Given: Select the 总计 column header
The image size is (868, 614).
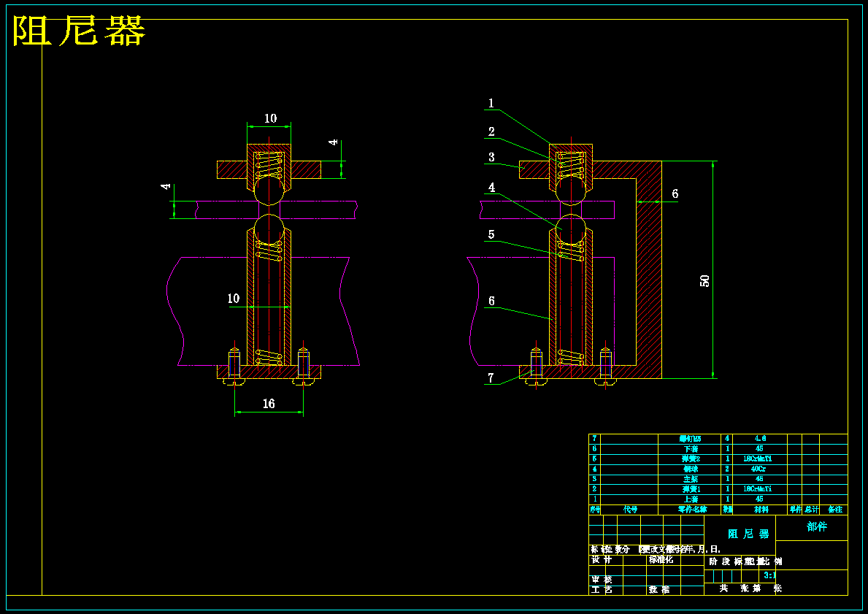Looking at the screenshot, I should (812, 510).
